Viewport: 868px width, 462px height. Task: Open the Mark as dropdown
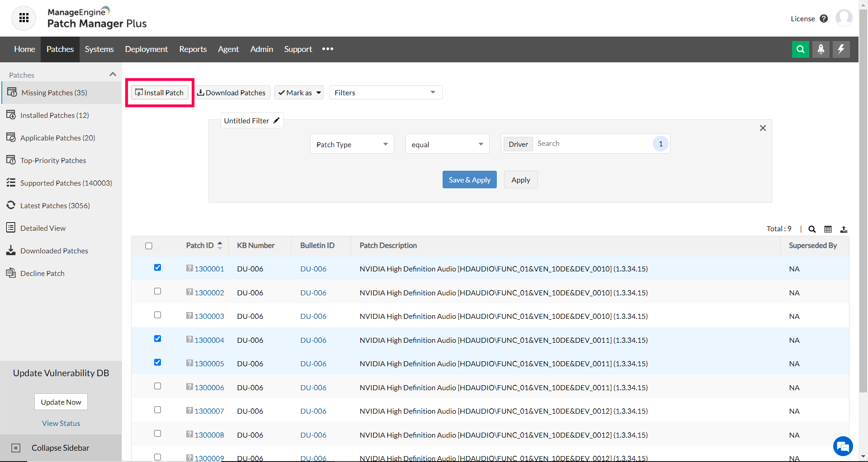[299, 92]
